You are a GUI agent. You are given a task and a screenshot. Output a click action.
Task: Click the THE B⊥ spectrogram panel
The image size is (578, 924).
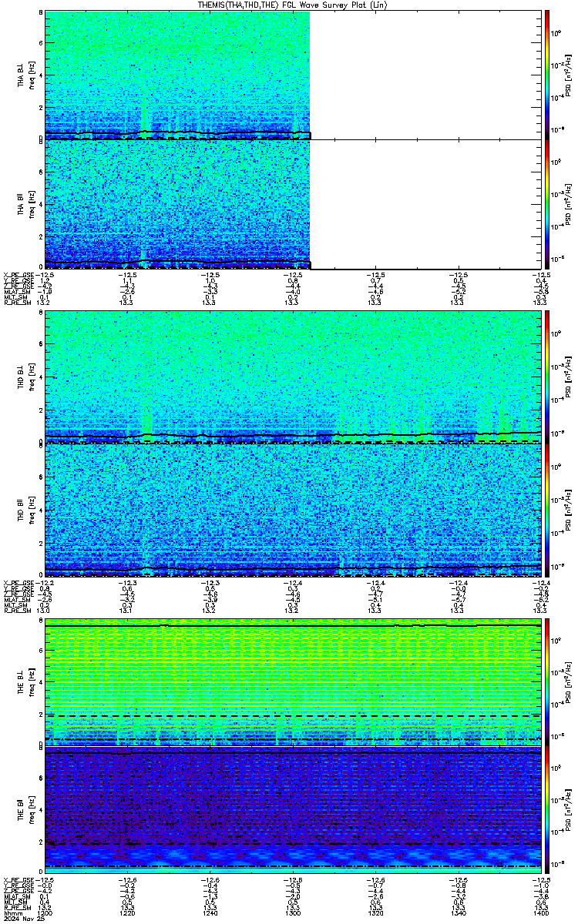pos(293,681)
